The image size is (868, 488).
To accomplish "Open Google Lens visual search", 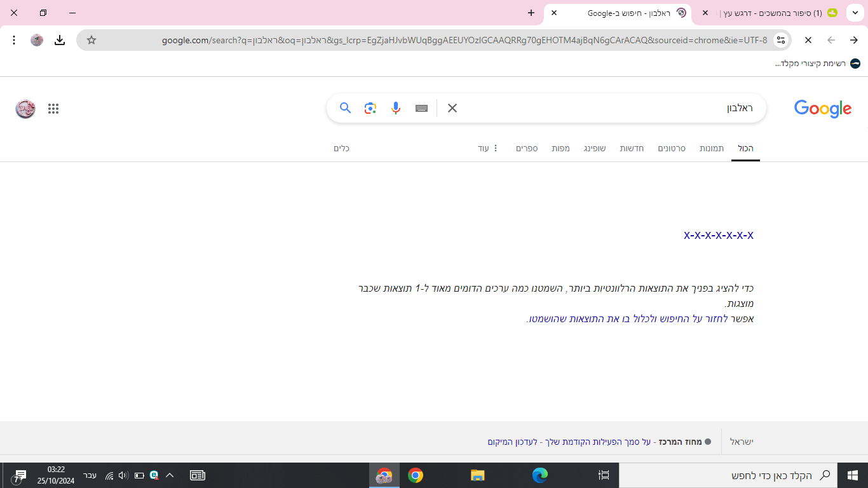I will pyautogui.click(x=370, y=108).
